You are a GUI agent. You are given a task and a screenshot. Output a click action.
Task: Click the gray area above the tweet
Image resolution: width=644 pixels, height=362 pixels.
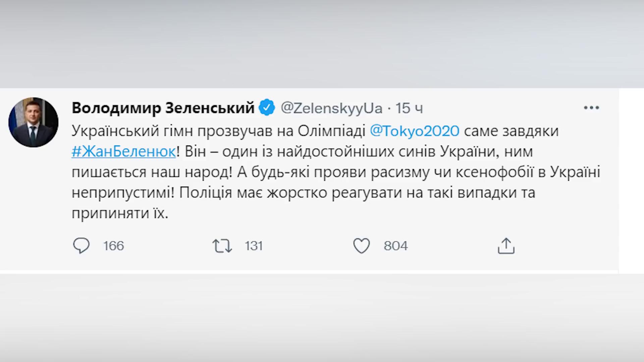click(322, 44)
